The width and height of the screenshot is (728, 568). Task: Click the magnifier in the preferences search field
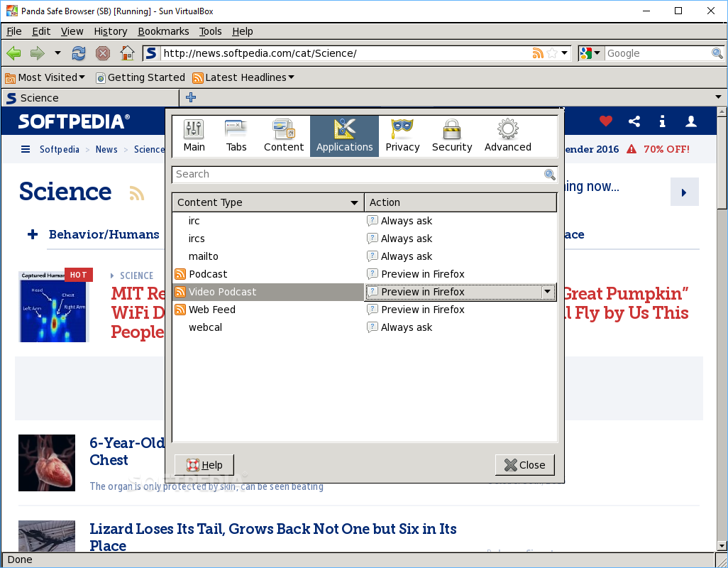550,174
